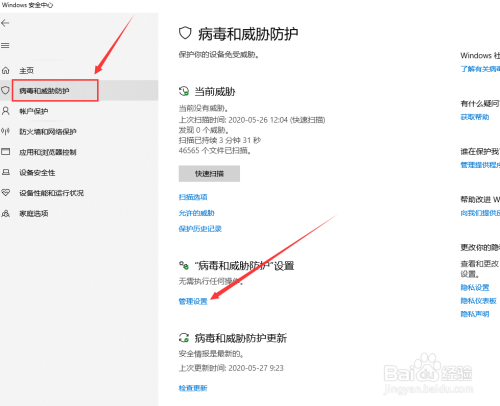Click the 当前威胁 refresh-clock icon
This screenshot has height=406, width=500.
(x=184, y=91)
